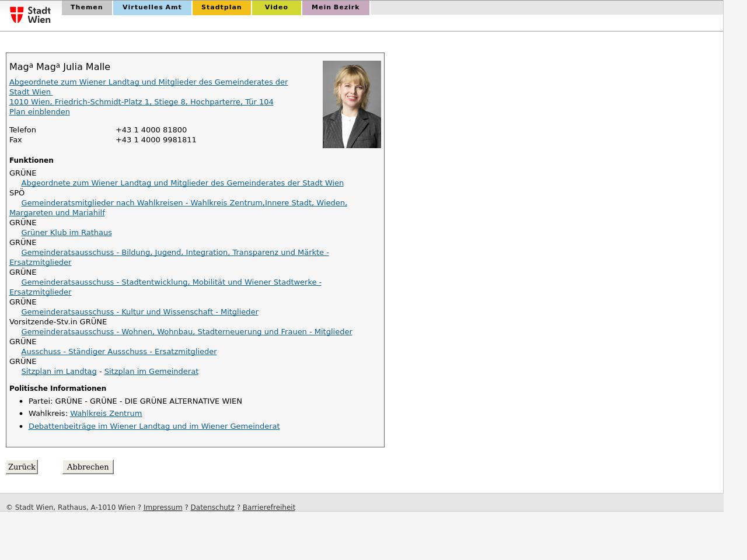Click Julia Malle's portrait photo
This screenshot has height=560, width=747.
coord(351,104)
